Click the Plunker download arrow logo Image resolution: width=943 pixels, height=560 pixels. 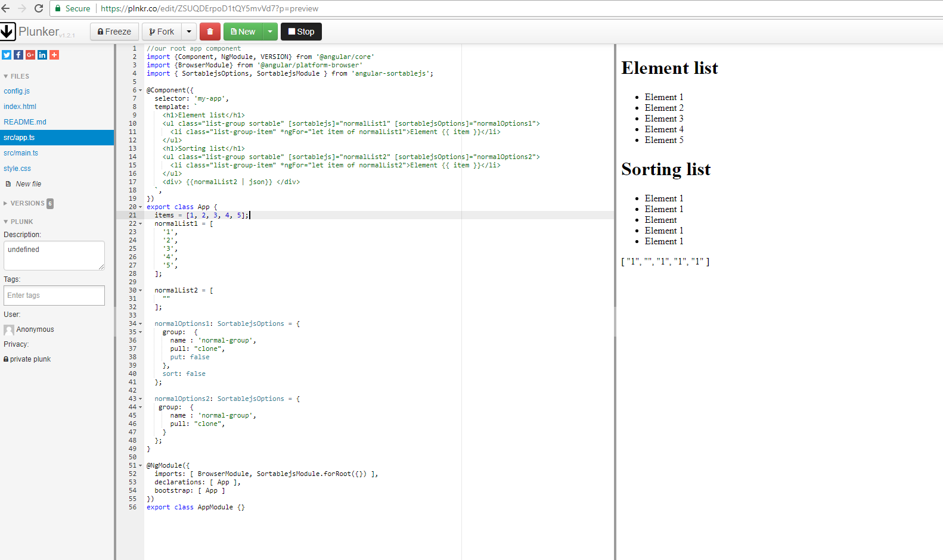pos(8,32)
